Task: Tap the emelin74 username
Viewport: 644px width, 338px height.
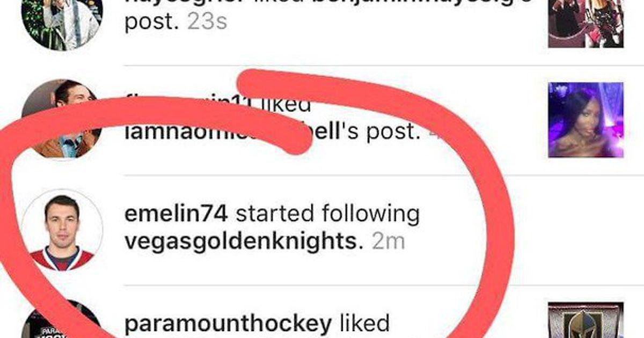Action: pyautogui.click(x=177, y=214)
